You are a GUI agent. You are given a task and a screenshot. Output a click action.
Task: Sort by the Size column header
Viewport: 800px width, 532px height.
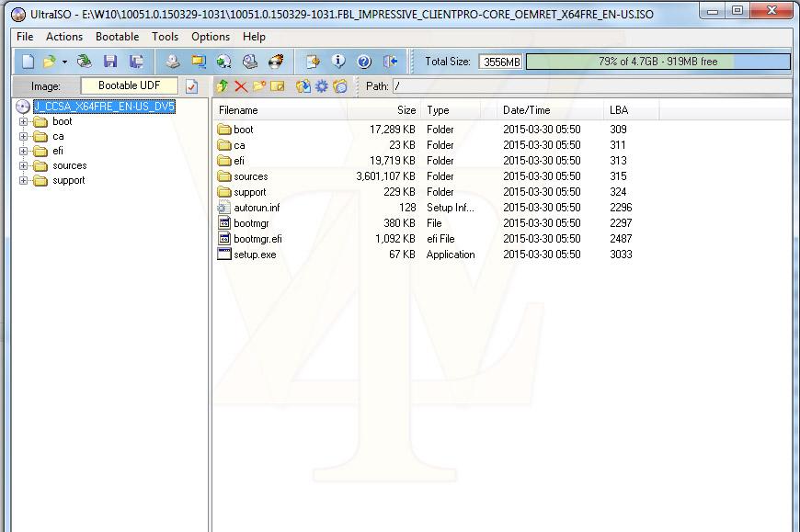click(384, 110)
